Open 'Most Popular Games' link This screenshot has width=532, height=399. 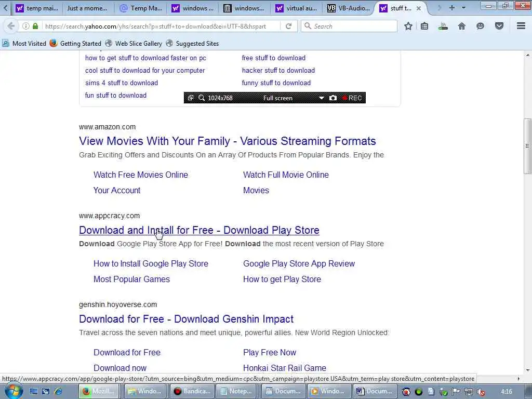pos(131,279)
